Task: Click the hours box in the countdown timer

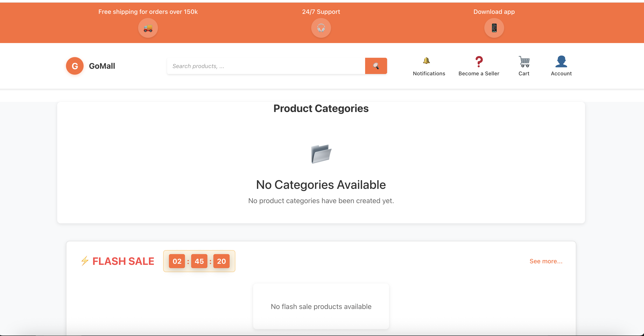Action: coord(177,261)
